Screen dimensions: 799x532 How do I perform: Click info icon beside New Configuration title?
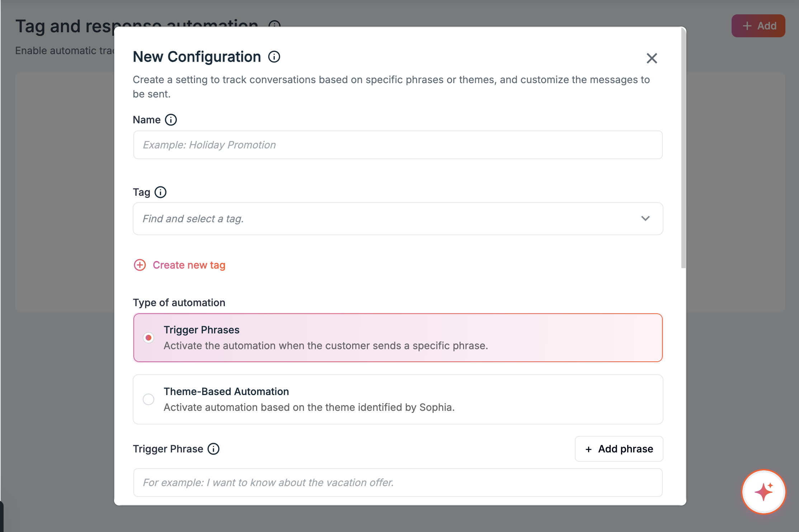tap(274, 57)
